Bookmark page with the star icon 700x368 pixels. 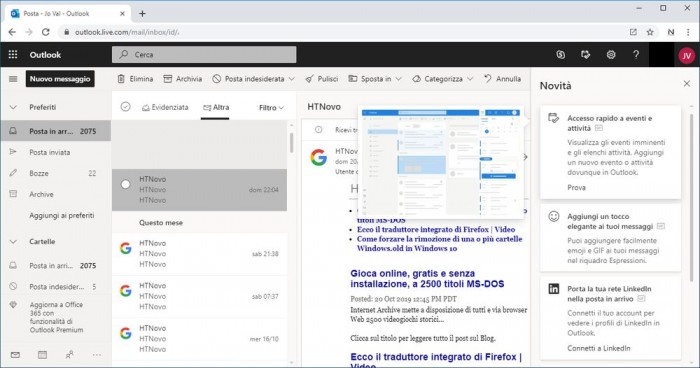[650, 32]
